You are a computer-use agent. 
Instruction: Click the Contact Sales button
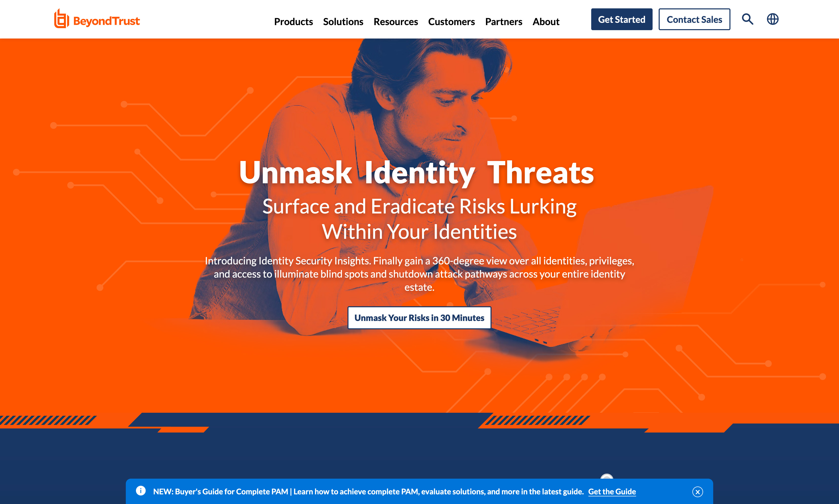point(694,19)
